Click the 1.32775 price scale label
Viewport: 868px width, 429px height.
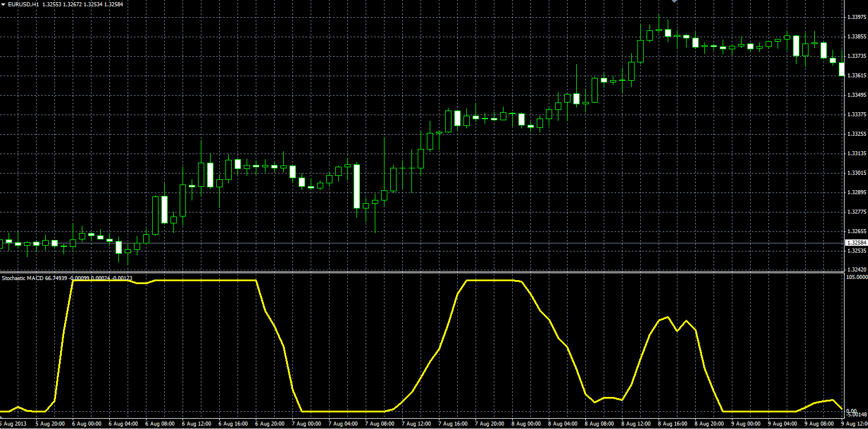click(x=856, y=212)
